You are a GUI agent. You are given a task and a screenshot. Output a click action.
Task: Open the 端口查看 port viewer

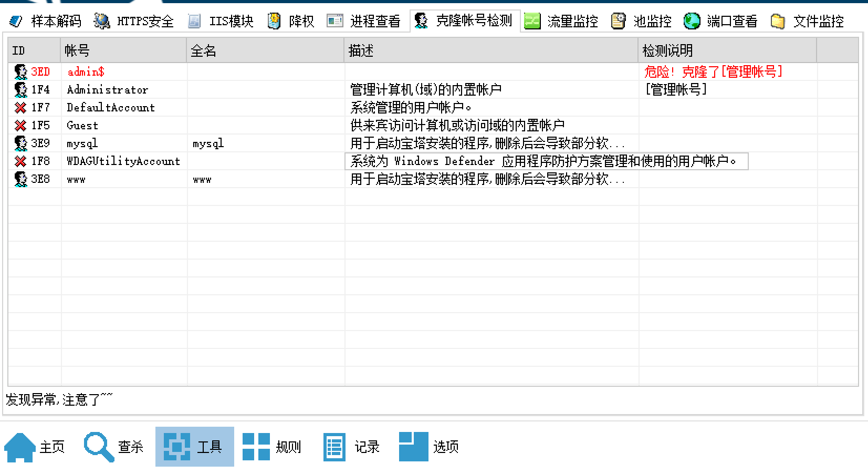(721, 21)
